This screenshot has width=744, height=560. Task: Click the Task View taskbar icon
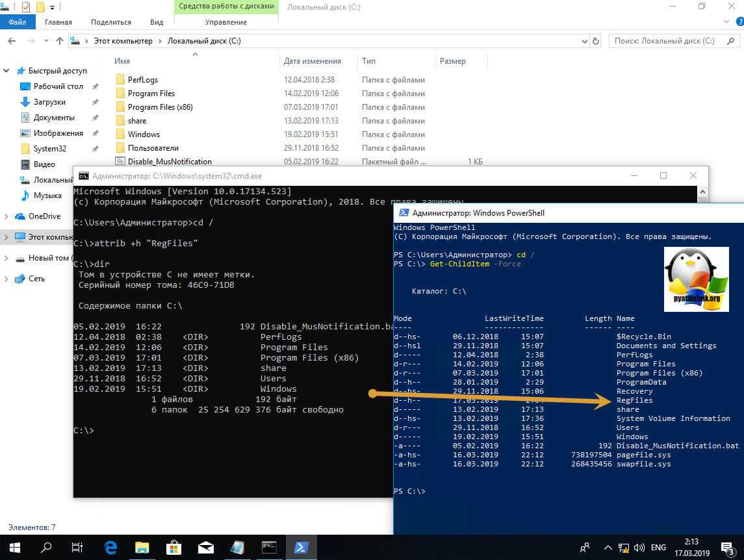[77, 546]
